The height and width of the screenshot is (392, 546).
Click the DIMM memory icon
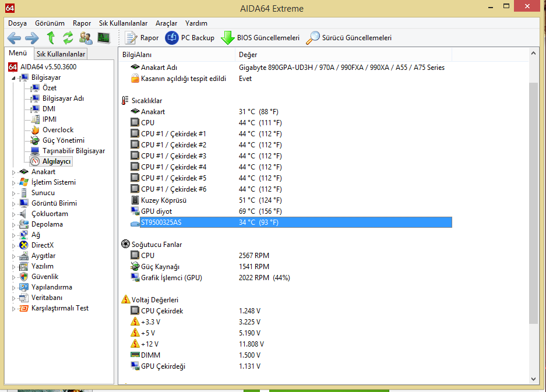coord(135,355)
